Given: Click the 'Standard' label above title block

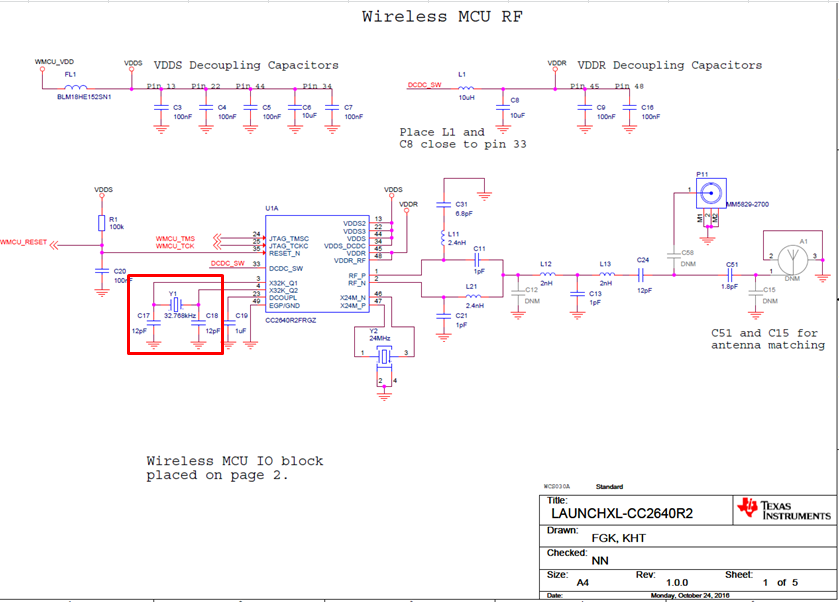Looking at the screenshot, I should 609,487.
